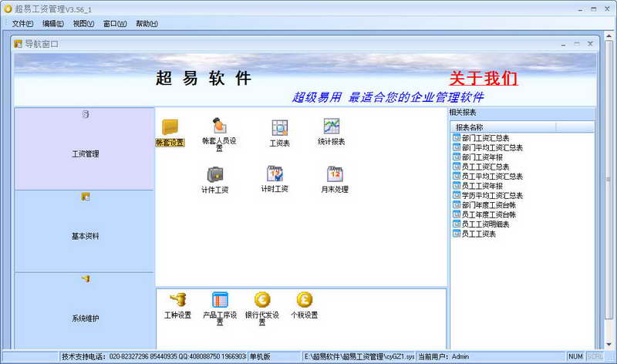Click the 关于我们 link

(484, 78)
